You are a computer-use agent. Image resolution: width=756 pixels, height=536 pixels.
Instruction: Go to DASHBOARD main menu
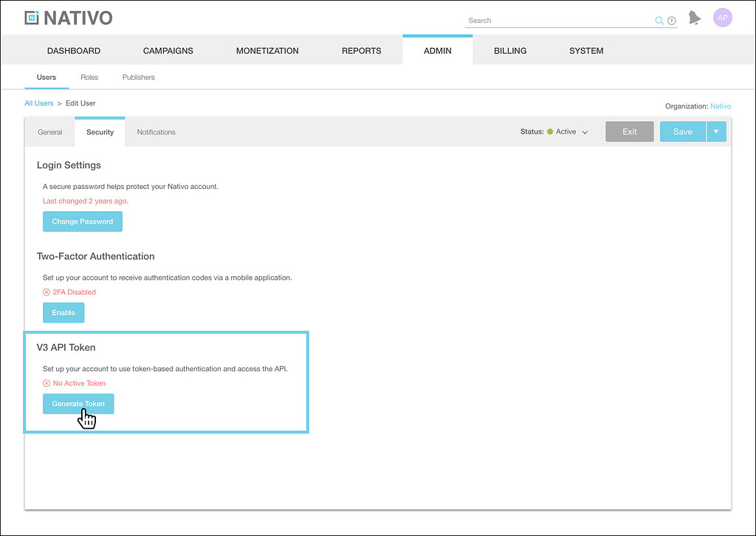click(x=74, y=51)
